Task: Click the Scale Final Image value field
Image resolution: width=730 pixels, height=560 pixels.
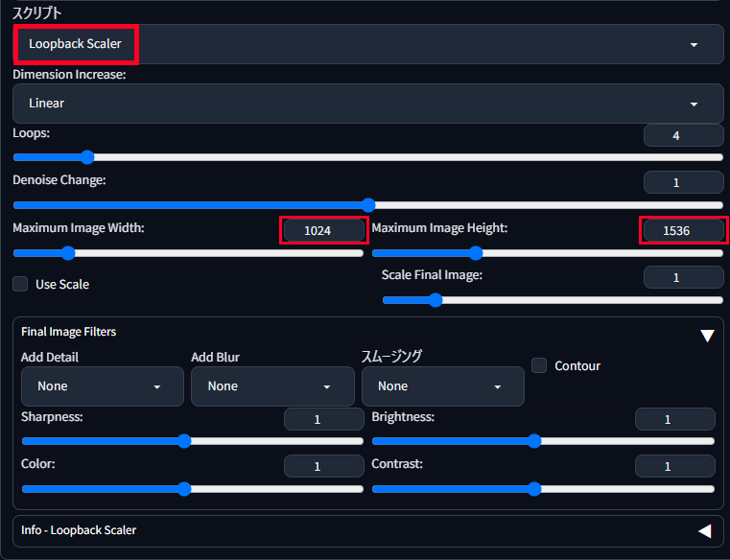Action: click(683, 277)
